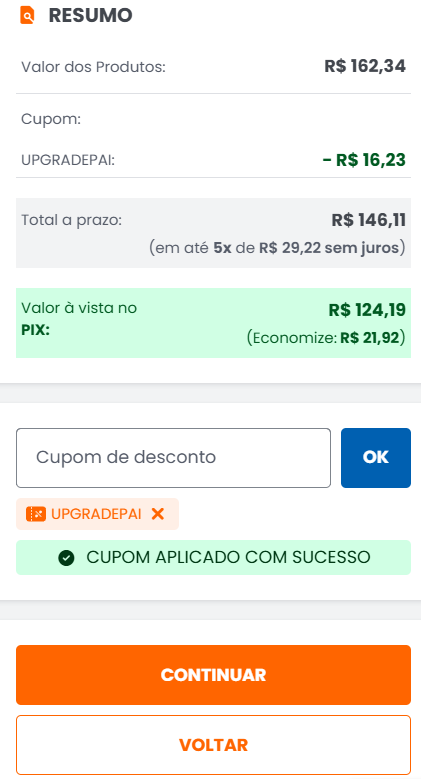The width and height of the screenshot is (421, 779).
Task: Click the RESUMO heading
Action: (x=90, y=15)
